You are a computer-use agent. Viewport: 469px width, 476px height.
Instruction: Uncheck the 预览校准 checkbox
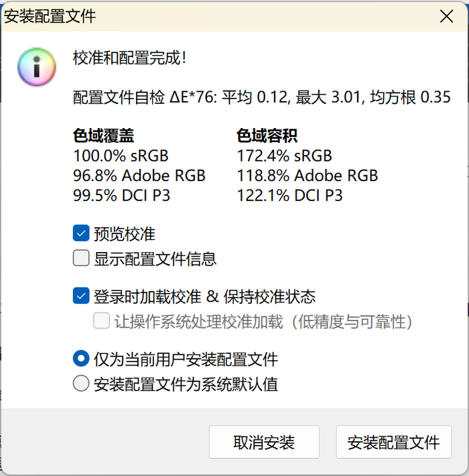pos(81,233)
